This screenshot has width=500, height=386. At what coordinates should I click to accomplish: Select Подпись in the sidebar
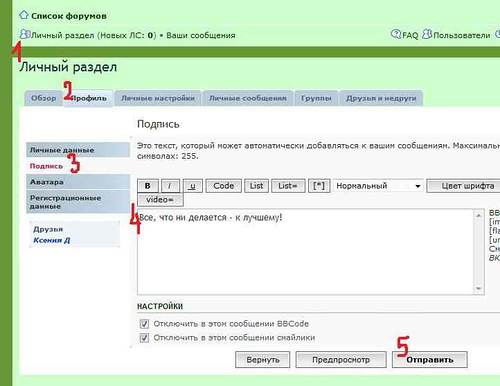46,166
